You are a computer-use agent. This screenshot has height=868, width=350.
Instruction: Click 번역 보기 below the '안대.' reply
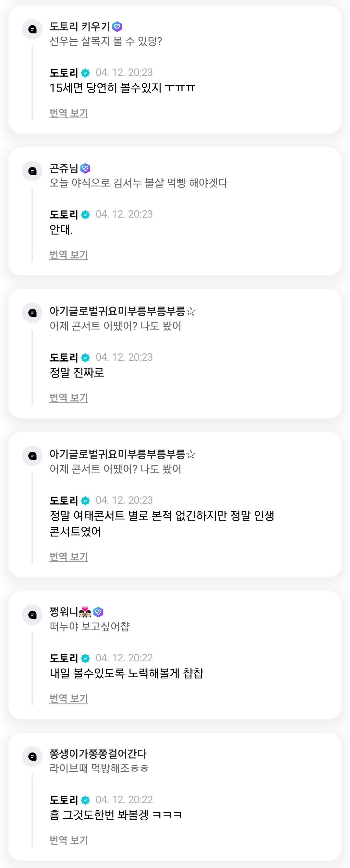69,255
